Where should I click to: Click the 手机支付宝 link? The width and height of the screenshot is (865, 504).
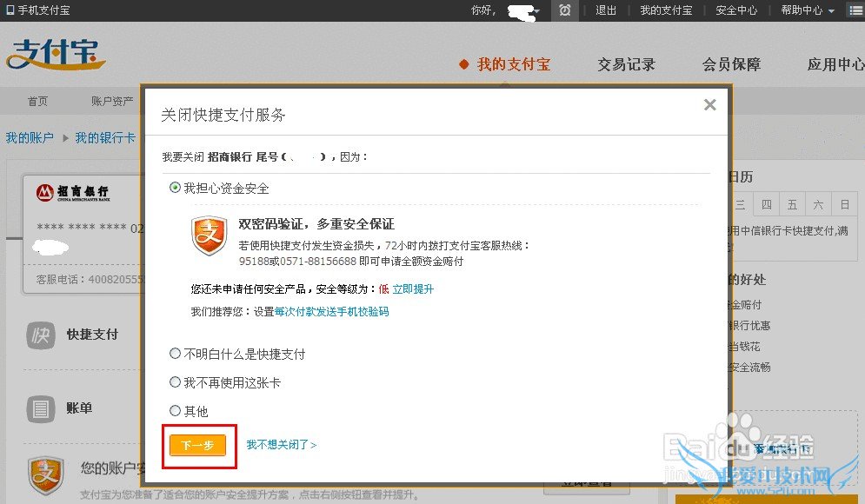pyautogui.click(x=43, y=10)
